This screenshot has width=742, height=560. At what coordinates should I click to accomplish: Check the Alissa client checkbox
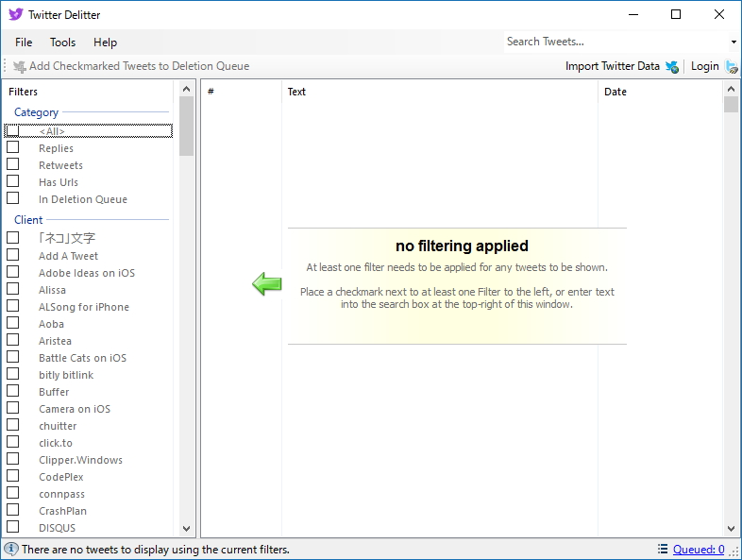pos(13,289)
